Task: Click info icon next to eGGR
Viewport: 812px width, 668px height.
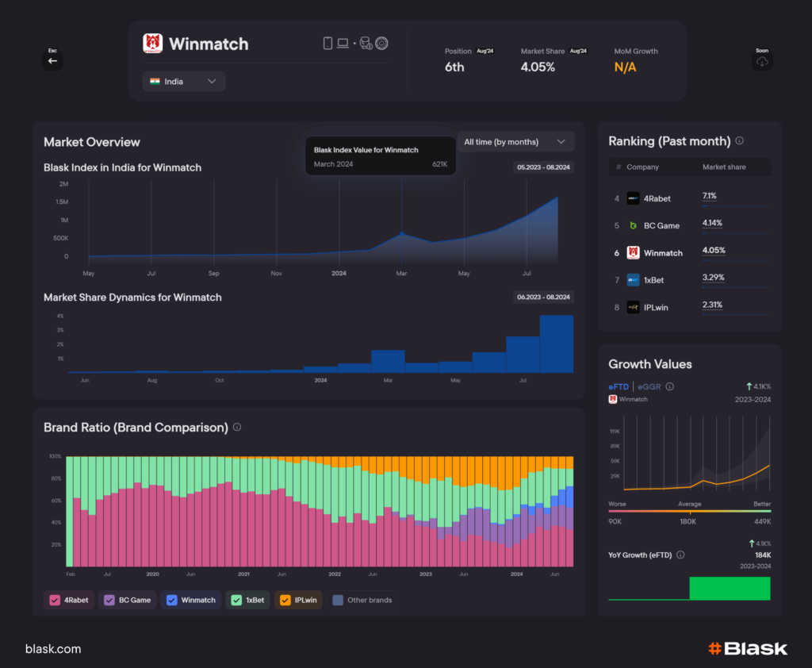Action: pos(670,386)
